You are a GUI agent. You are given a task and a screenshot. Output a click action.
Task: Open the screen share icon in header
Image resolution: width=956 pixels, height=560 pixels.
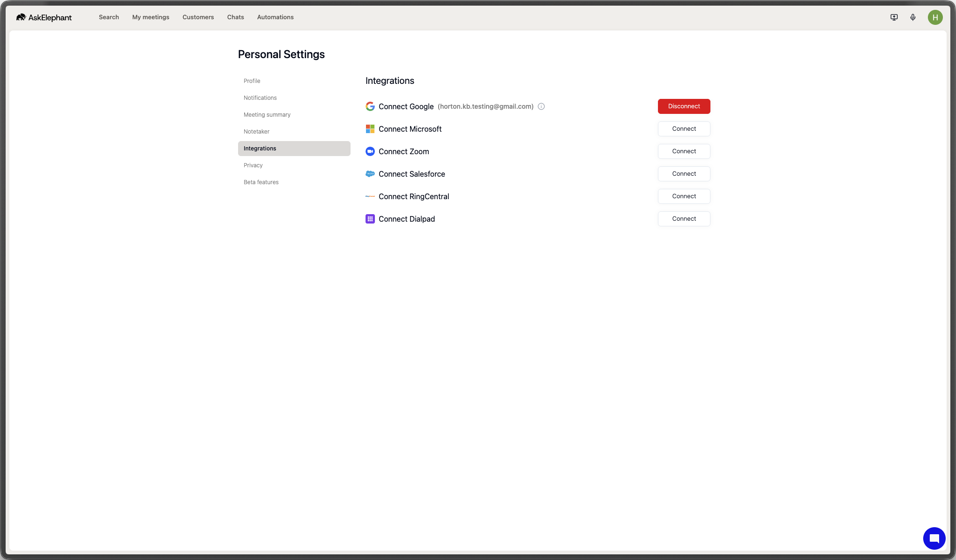click(x=894, y=17)
